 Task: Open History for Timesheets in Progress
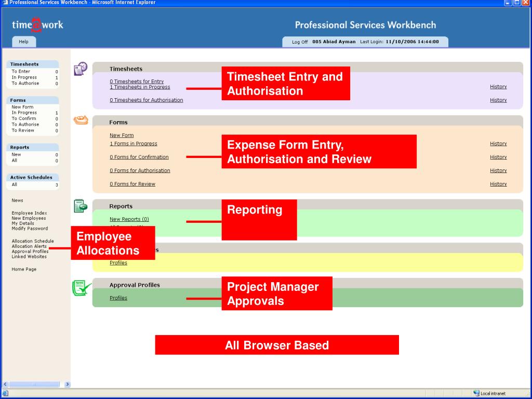coord(498,87)
